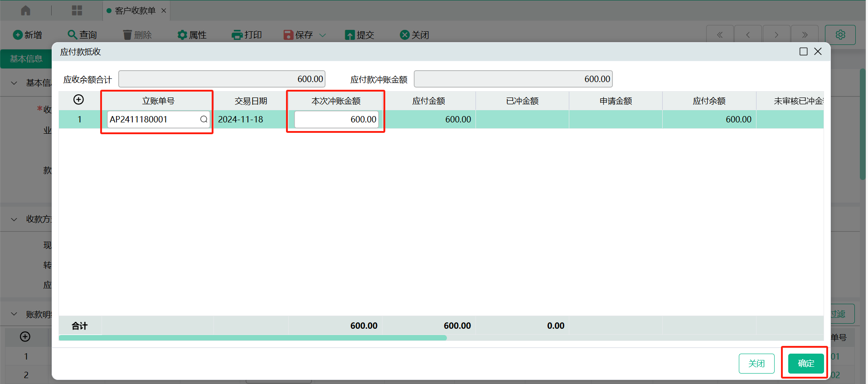Open the apps grid icon
868x384 pixels.
point(77,10)
